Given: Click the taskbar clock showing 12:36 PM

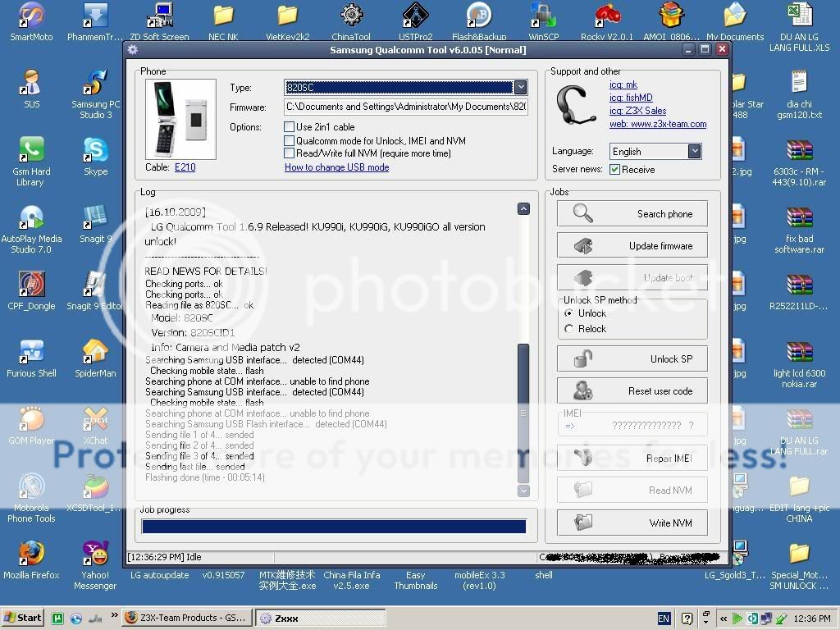Looking at the screenshot, I should [x=811, y=619].
